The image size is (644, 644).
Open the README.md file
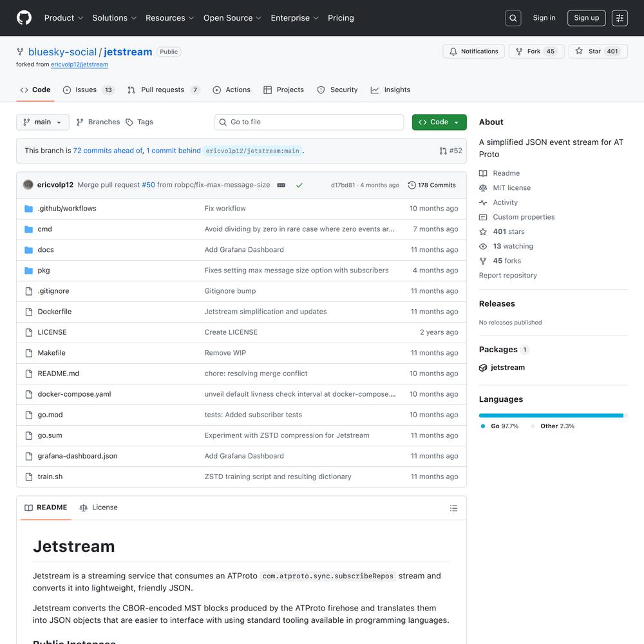pyautogui.click(x=59, y=374)
